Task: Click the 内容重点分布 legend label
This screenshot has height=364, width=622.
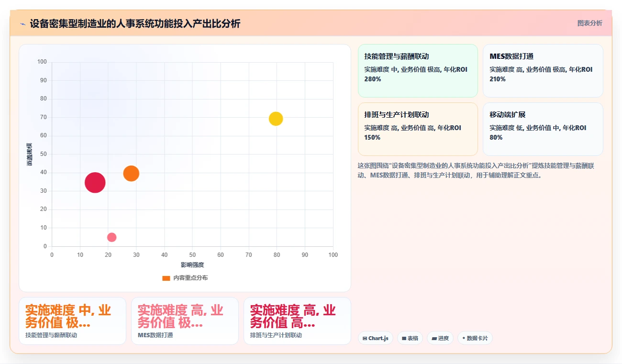Action: pyautogui.click(x=190, y=278)
